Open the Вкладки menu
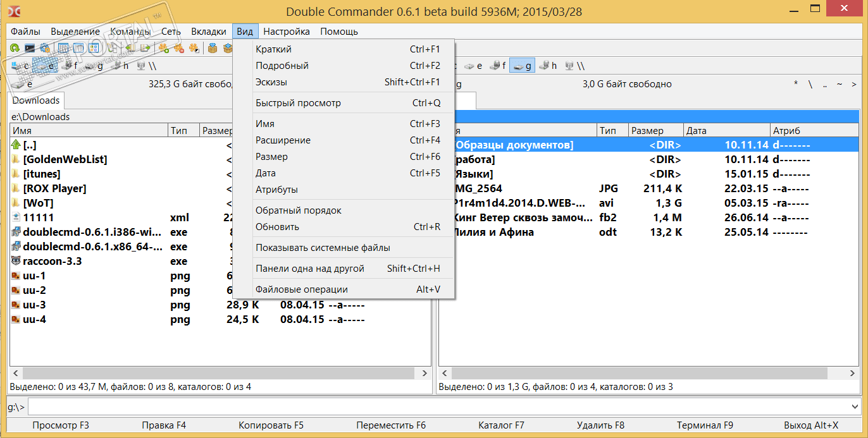The image size is (868, 438). pyautogui.click(x=209, y=32)
